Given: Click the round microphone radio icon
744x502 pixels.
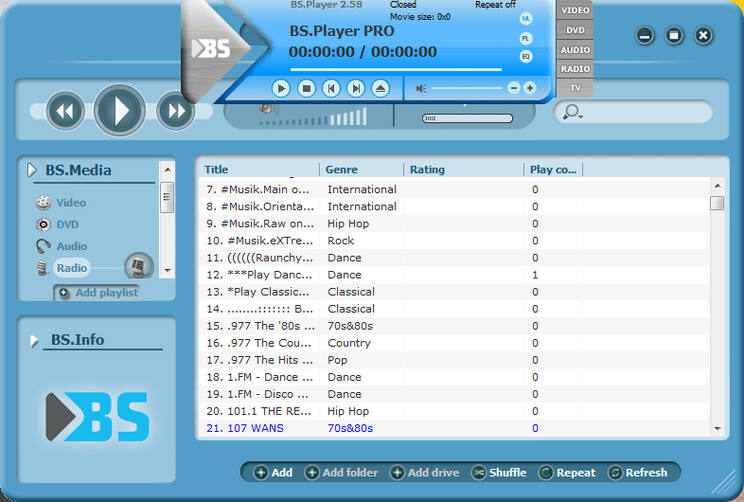Looking at the screenshot, I should (139, 266).
